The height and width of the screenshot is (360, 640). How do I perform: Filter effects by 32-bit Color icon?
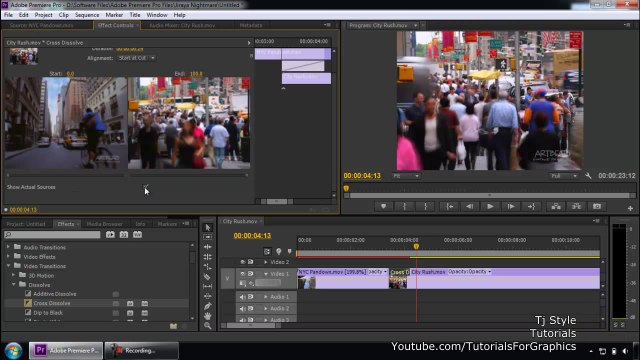[124, 235]
